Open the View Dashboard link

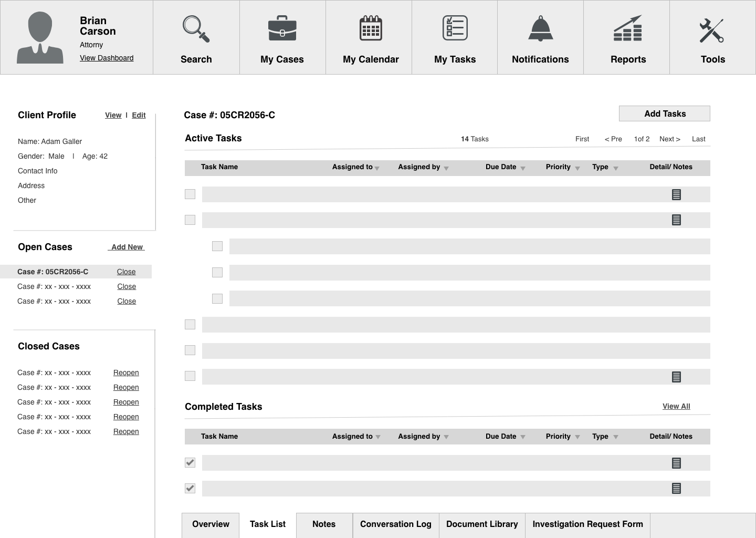click(107, 58)
